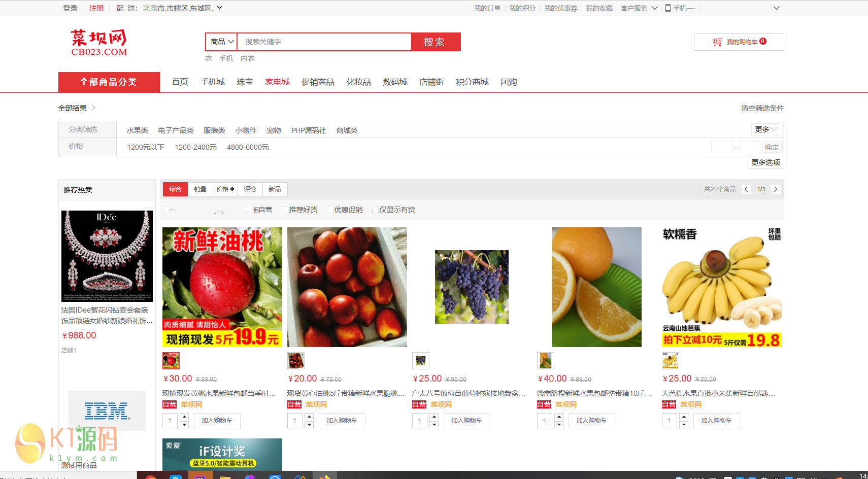
Task: Increase quantity for the ¥30.00 黄桃 product
Action: click(184, 417)
